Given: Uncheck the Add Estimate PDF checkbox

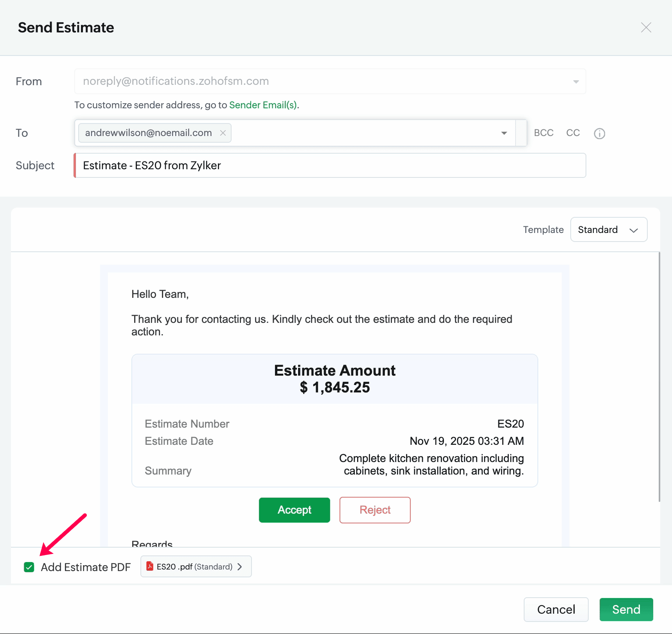Looking at the screenshot, I should pyautogui.click(x=29, y=567).
